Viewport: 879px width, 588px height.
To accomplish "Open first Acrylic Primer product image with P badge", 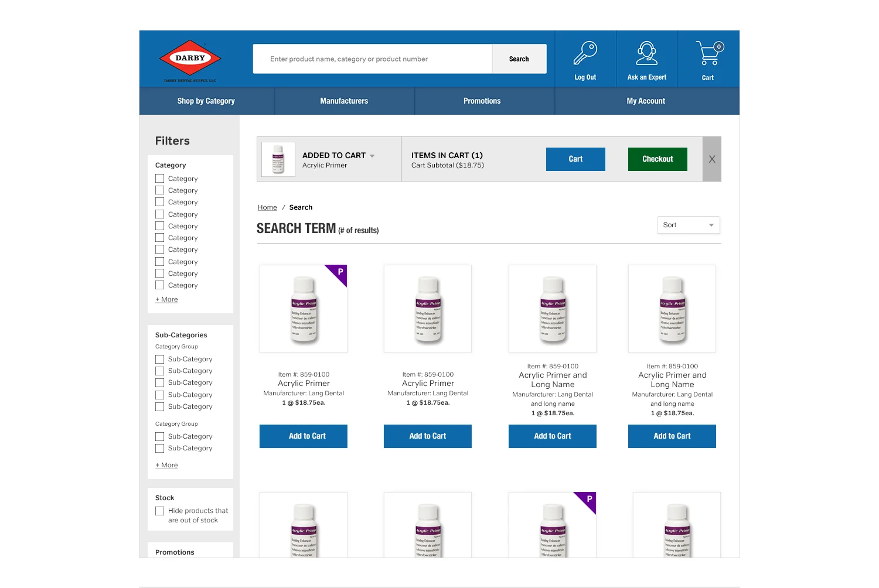I will [304, 309].
